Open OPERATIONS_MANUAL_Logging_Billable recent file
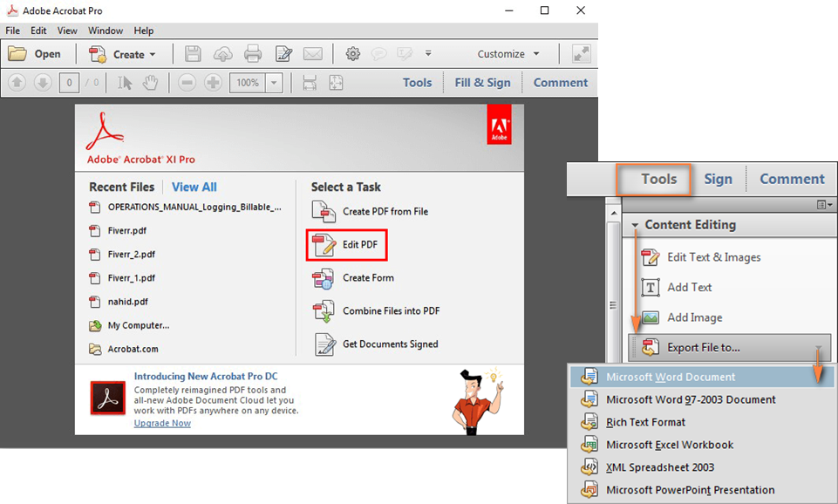 (185, 207)
